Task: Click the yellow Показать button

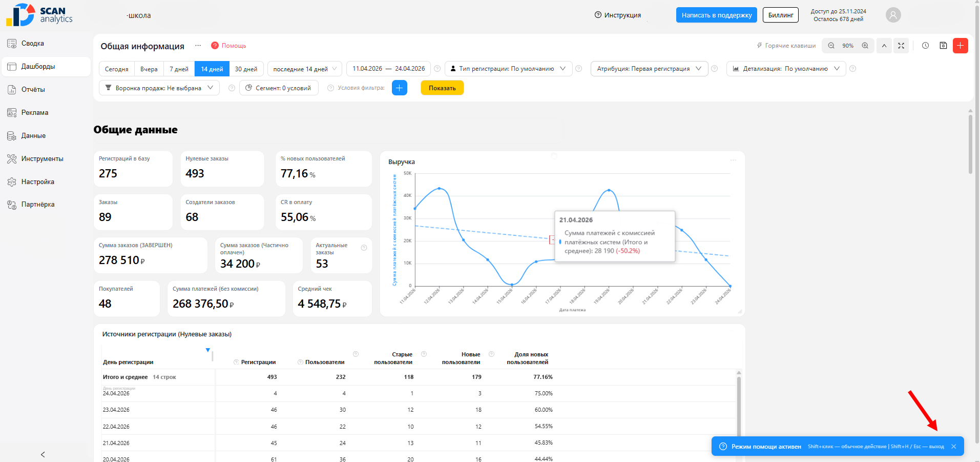Action: click(x=442, y=88)
